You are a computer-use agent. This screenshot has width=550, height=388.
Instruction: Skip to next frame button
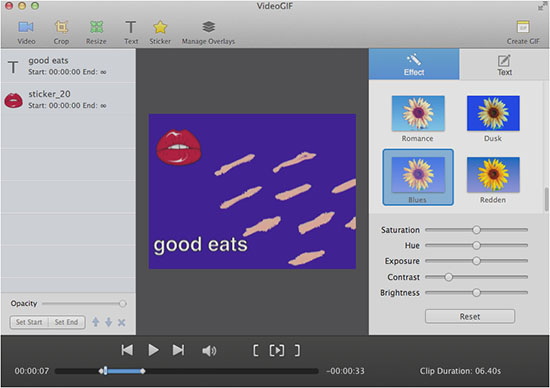click(x=178, y=350)
